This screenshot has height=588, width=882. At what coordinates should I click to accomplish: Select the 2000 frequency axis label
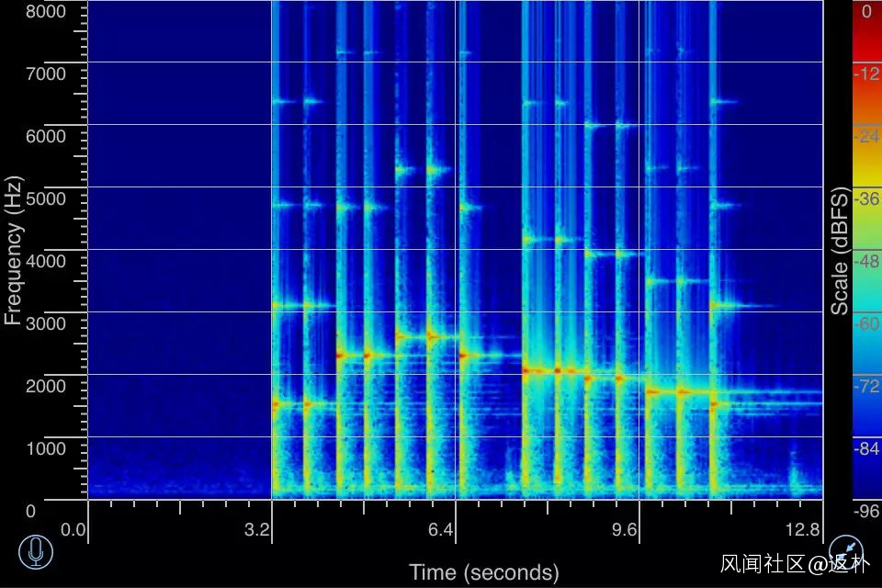click(46, 386)
